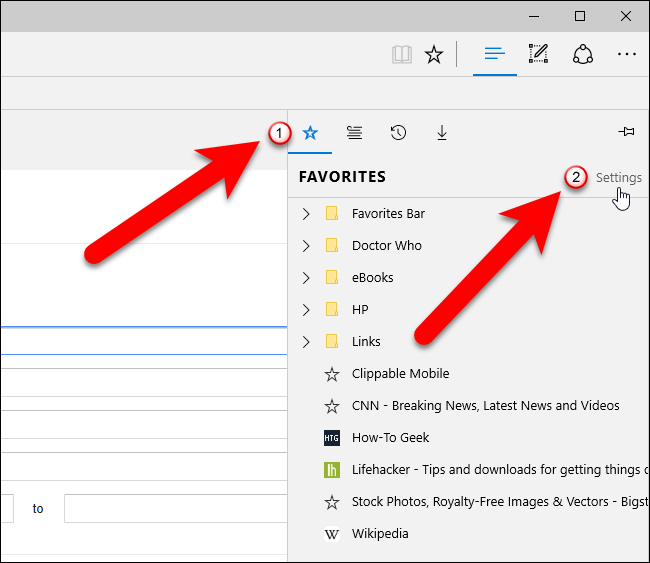This screenshot has width=650, height=563.
Task: Click the Share icon in toolbar
Action: click(583, 55)
